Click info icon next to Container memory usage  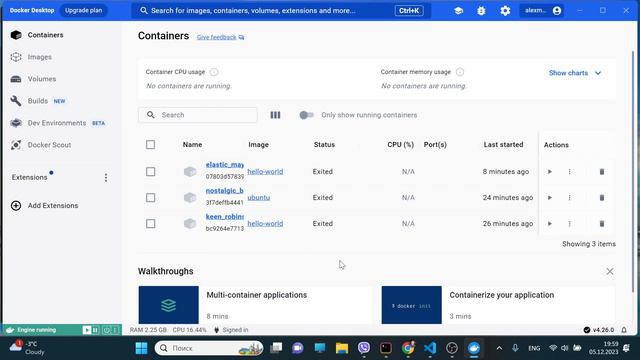point(460,72)
